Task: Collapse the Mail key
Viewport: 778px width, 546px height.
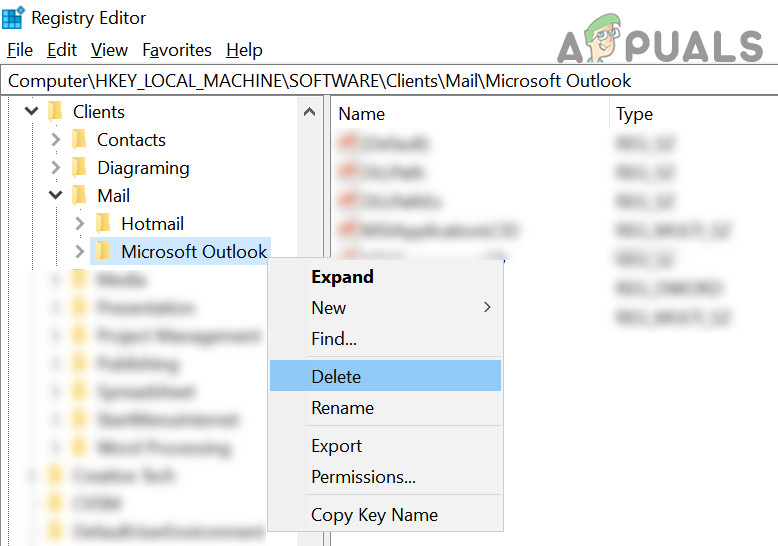Action: (56, 195)
